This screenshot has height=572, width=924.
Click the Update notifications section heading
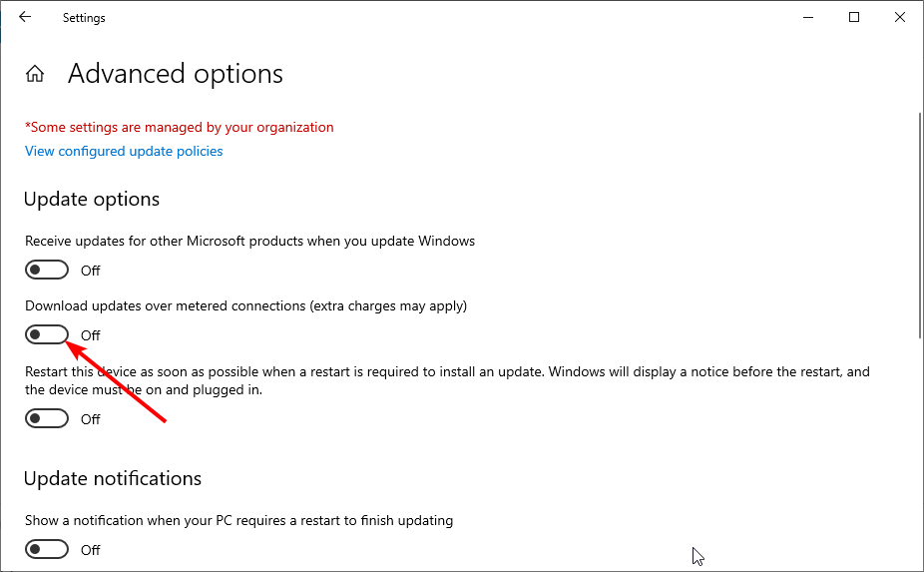[x=113, y=479]
